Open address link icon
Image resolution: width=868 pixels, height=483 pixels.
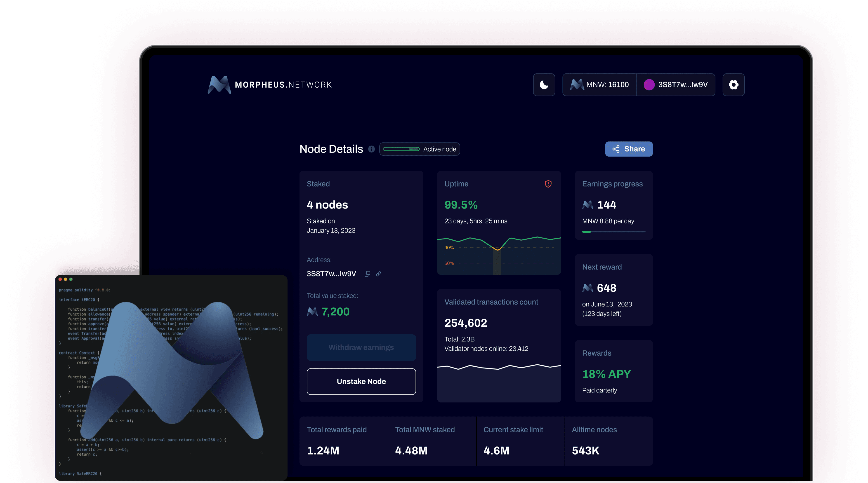click(x=378, y=274)
